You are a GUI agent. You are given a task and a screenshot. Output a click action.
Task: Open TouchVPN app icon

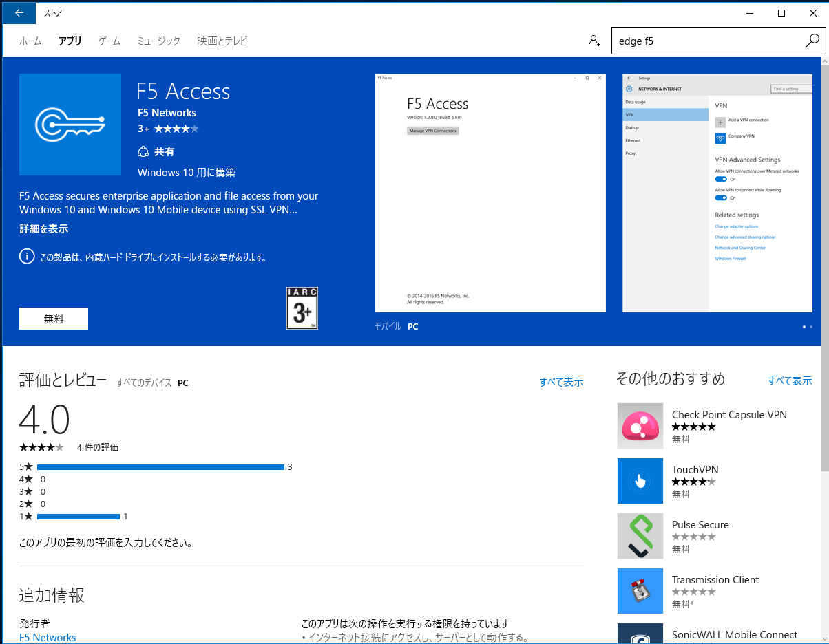(x=640, y=481)
